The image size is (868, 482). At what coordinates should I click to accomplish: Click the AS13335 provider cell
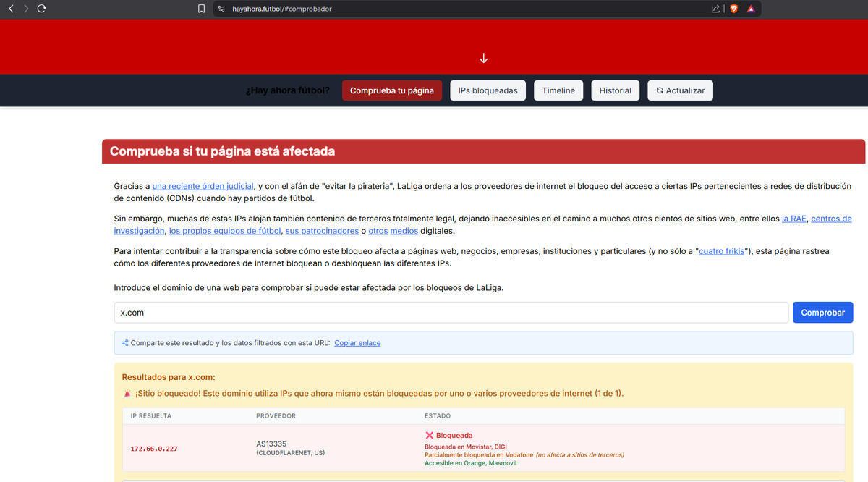coord(271,444)
